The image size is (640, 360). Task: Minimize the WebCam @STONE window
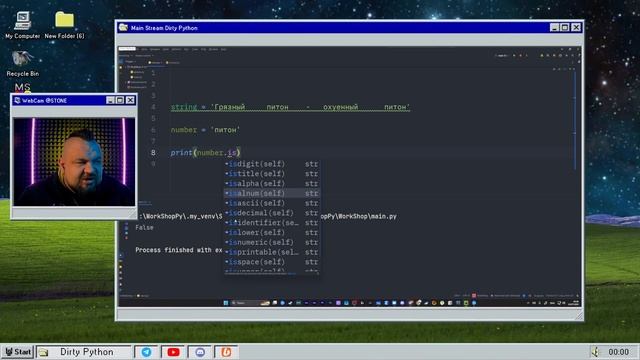point(110,100)
